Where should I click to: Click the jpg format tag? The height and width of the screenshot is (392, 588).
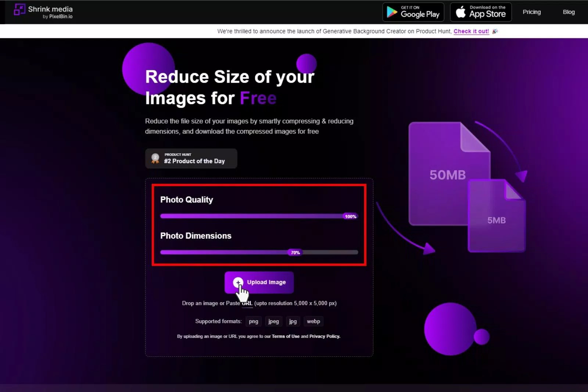tap(293, 321)
